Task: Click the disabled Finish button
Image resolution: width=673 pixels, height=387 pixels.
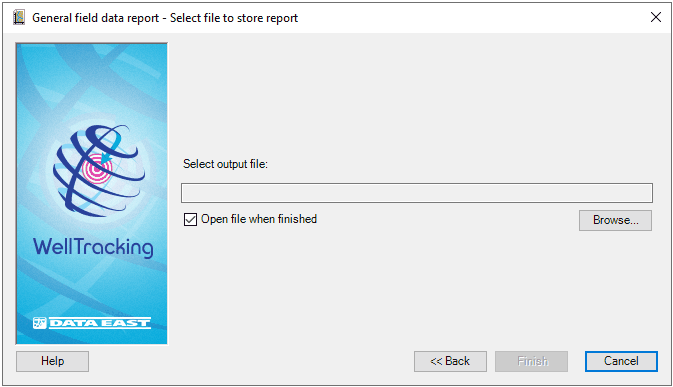Action: pos(531,361)
